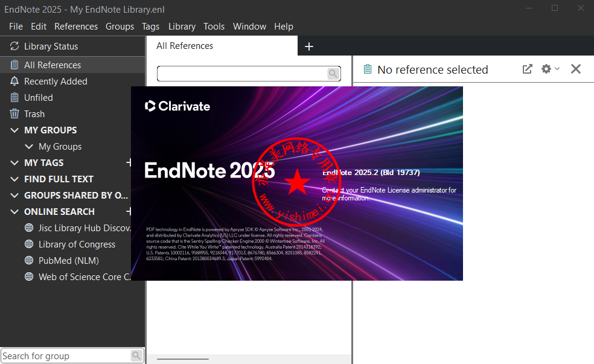Open the References menu

76,27
